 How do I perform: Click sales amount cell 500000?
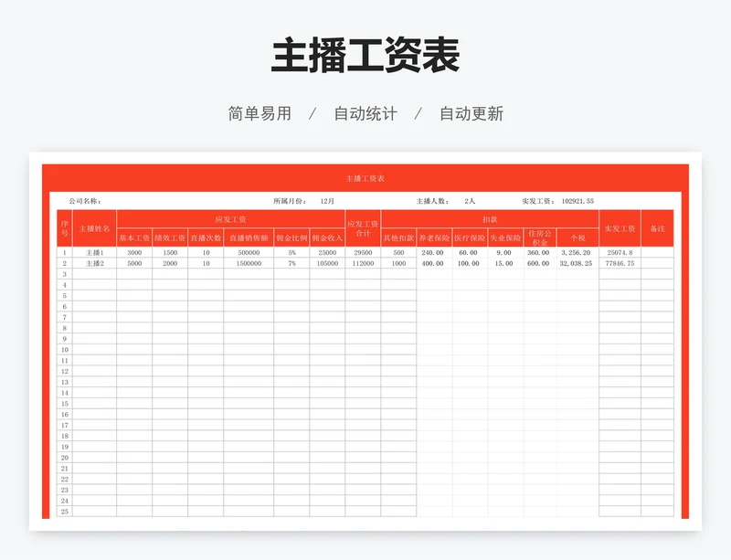click(249, 252)
